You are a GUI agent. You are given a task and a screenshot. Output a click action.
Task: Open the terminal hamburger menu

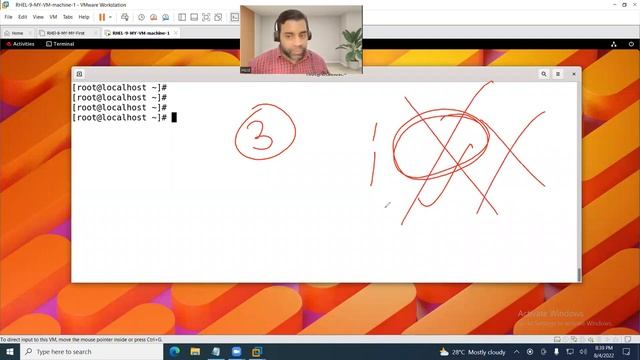558,74
